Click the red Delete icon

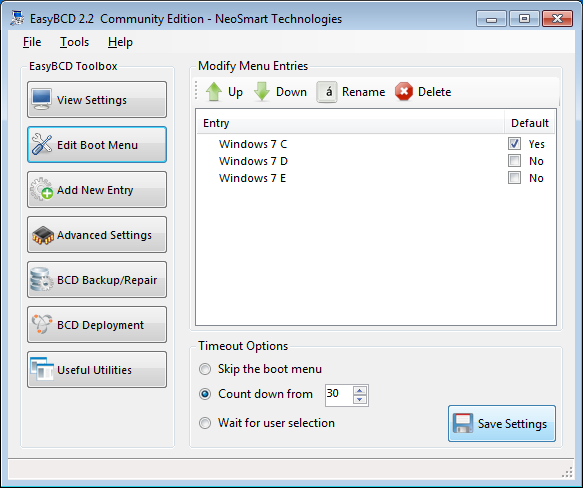pos(404,92)
